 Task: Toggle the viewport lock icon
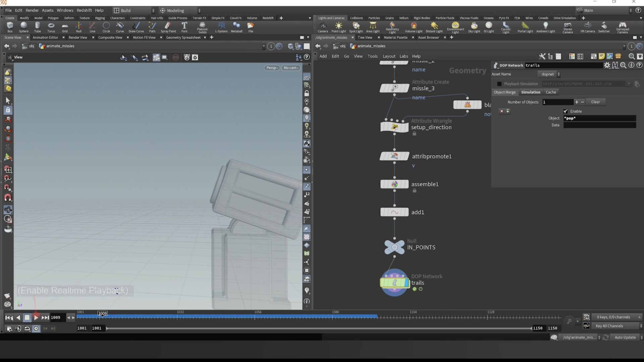click(307, 94)
